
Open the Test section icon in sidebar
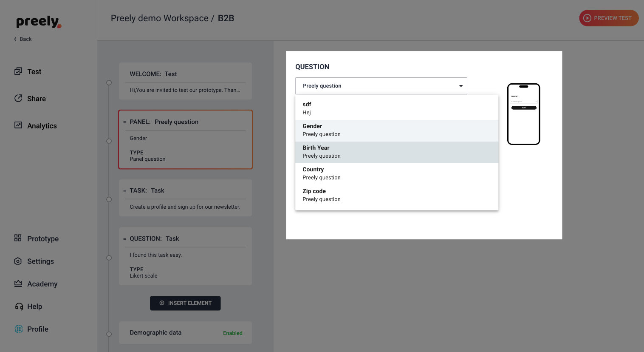18,71
